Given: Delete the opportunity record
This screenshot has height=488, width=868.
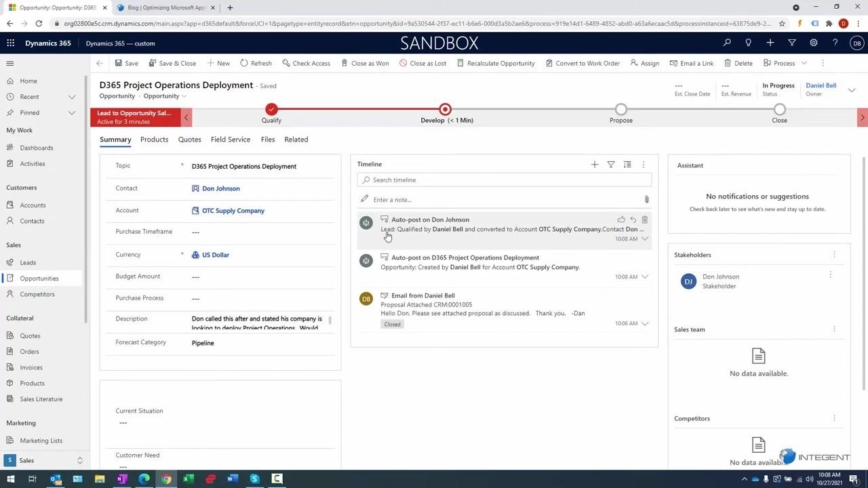Looking at the screenshot, I should tap(738, 63).
